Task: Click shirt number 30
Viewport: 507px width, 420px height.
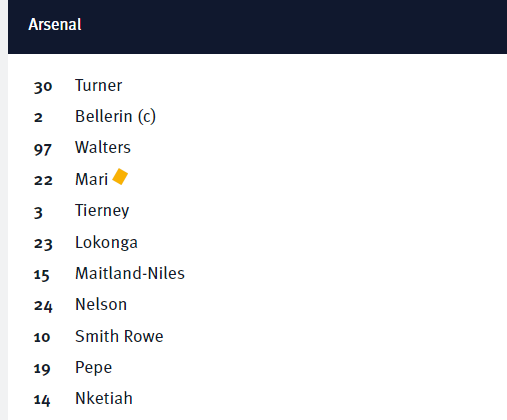Action: tap(43, 87)
